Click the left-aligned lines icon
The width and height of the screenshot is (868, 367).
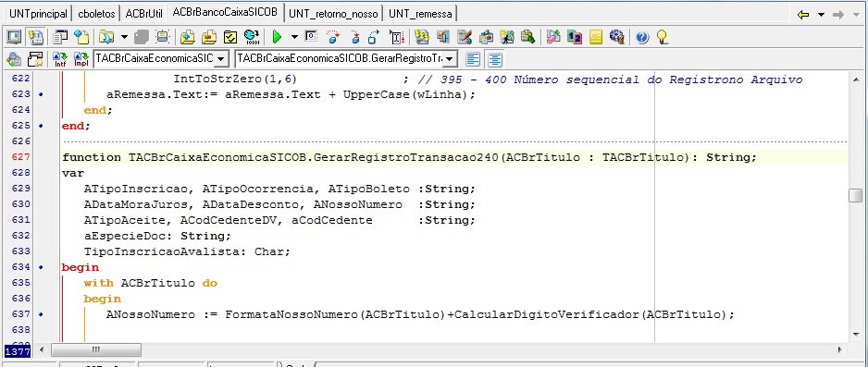[473, 58]
